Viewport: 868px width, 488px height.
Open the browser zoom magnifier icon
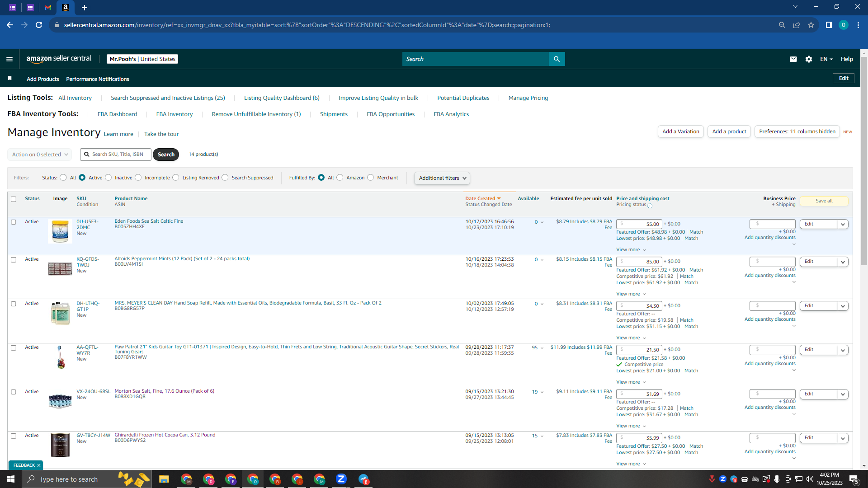[782, 25]
